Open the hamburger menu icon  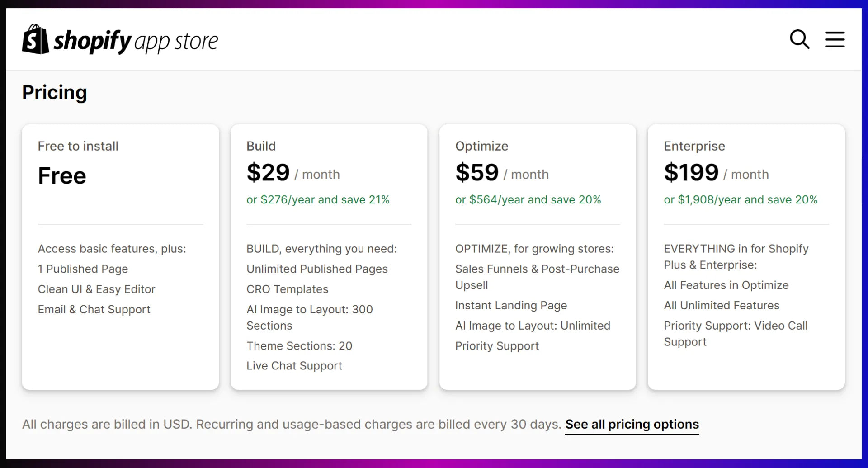tap(835, 39)
